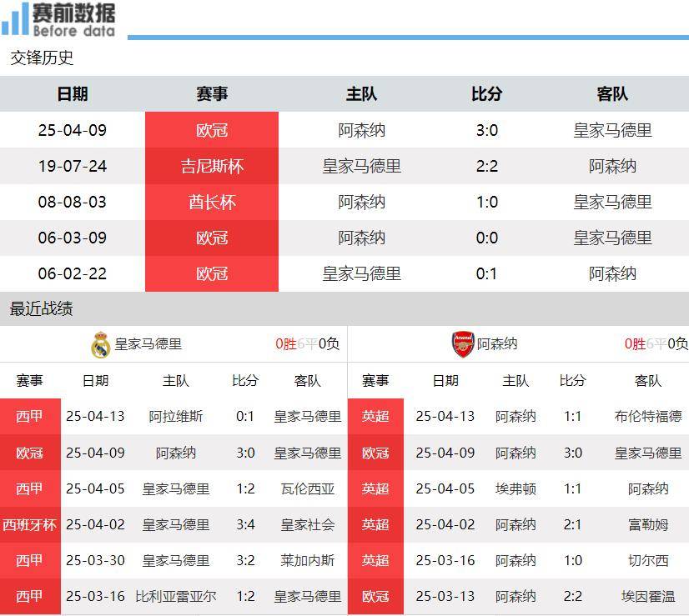This screenshot has height=616, width=689.
Task: Click the blue bar chart logo icon
Action: tap(15, 18)
